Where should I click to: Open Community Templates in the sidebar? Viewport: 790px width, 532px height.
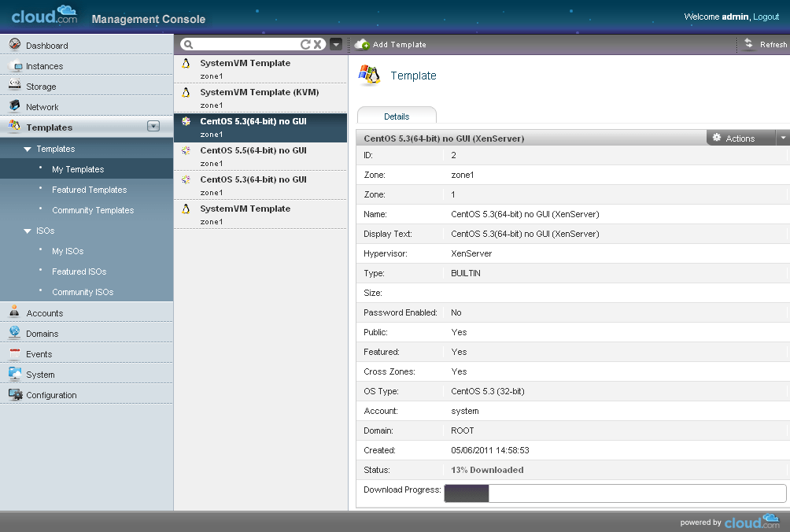pos(93,210)
